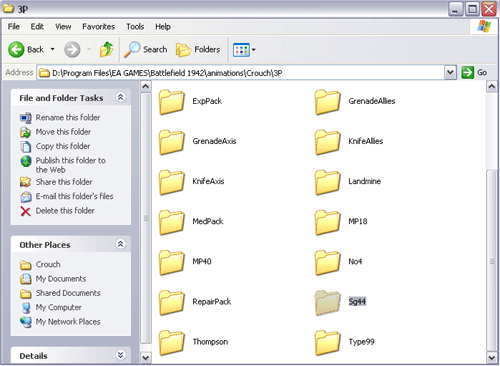The width and height of the screenshot is (500, 366).
Task: Click the 3P folder icon in title bar
Action: [8, 8]
